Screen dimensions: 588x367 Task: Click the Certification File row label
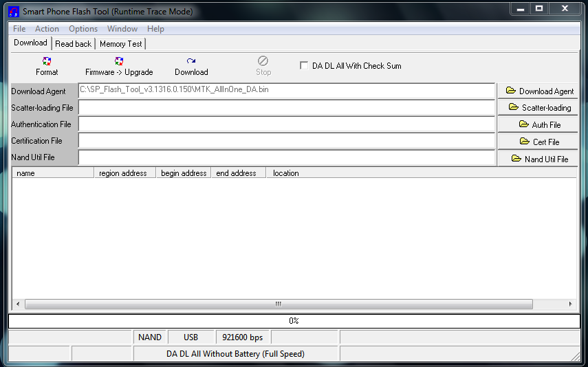(36, 141)
